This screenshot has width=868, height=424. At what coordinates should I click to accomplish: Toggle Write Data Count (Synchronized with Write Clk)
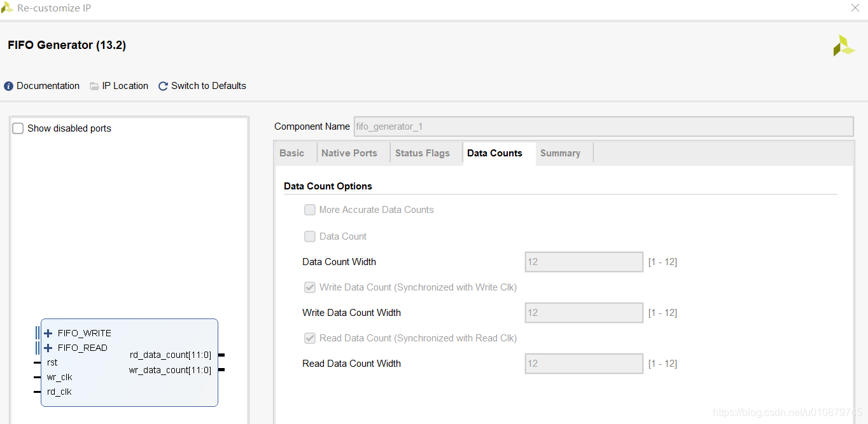(310, 287)
